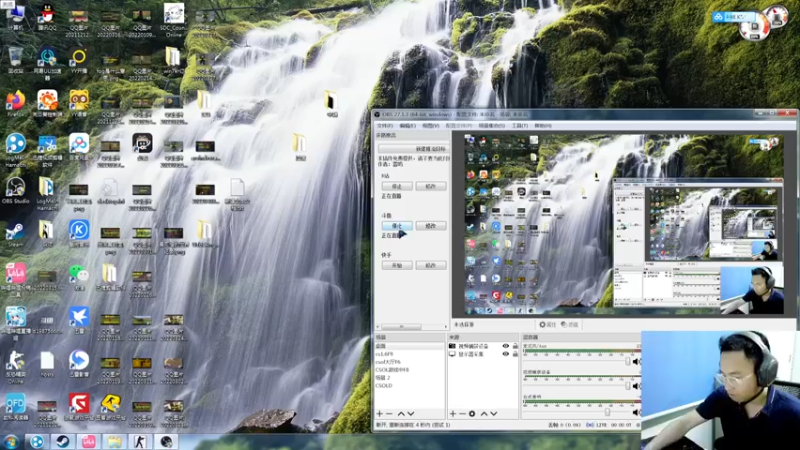Move the selected scene down
Image resolution: width=800 pixels, height=450 pixels.
(411, 414)
